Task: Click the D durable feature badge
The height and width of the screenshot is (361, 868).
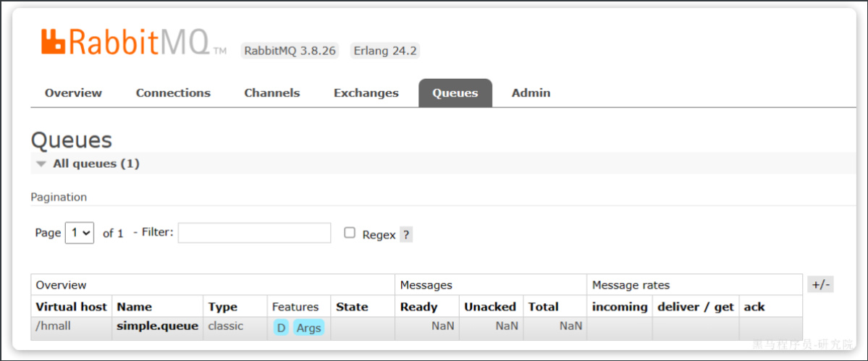Action: pos(281,328)
